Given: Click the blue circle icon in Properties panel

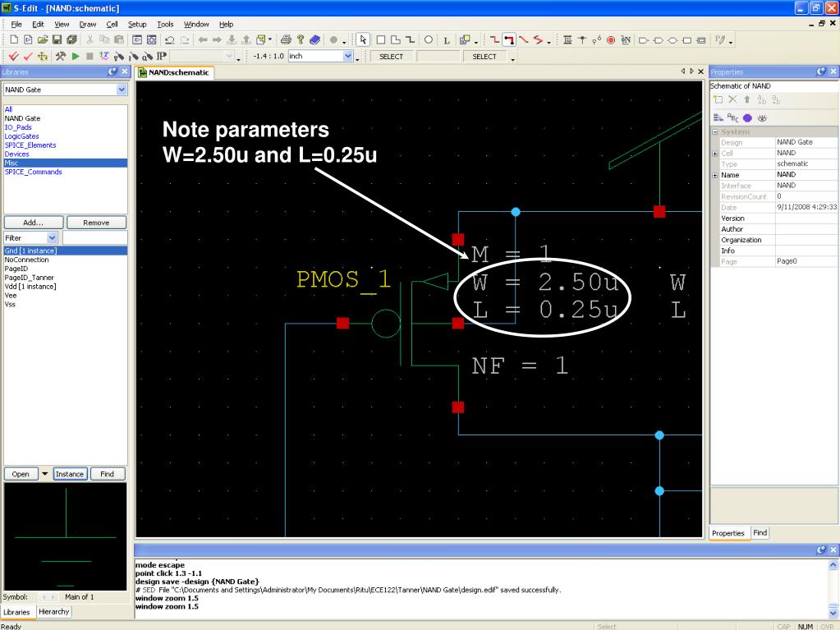Looking at the screenshot, I should [747, 117].
